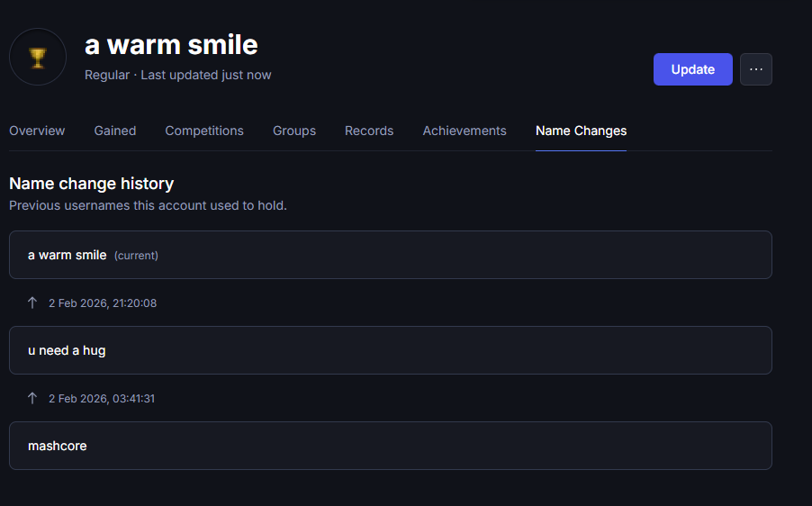Click the up arrow beside 03:41:31 timestamp
The height and width of the screenshot is (506, 812).
(x=32, y=398)
